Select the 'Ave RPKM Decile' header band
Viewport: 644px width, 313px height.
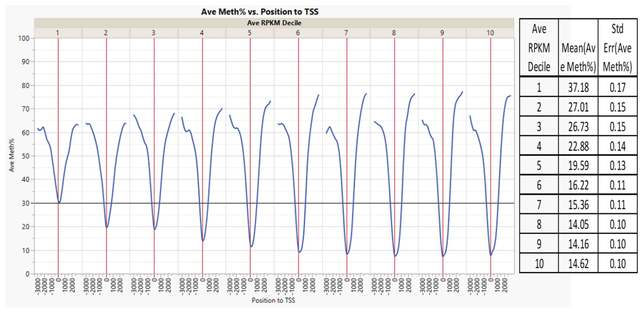coord(274,23)
